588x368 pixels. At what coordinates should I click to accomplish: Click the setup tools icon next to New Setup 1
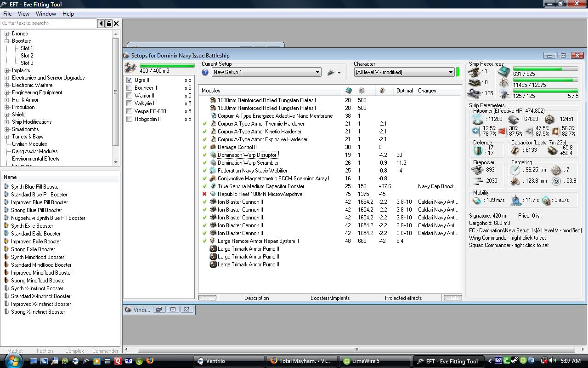coord(331,72)
